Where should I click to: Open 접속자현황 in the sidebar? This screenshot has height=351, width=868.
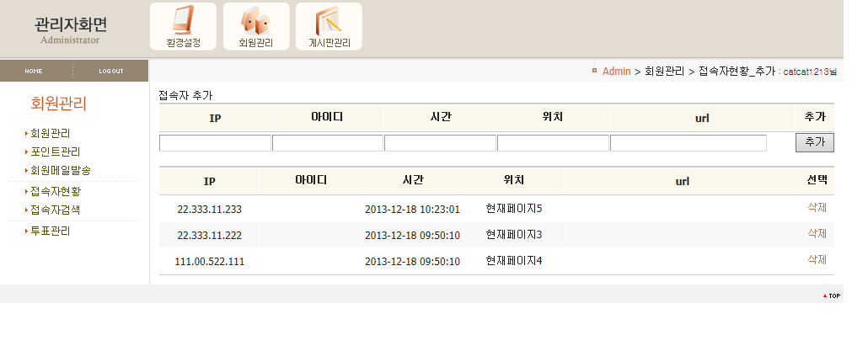55,191
